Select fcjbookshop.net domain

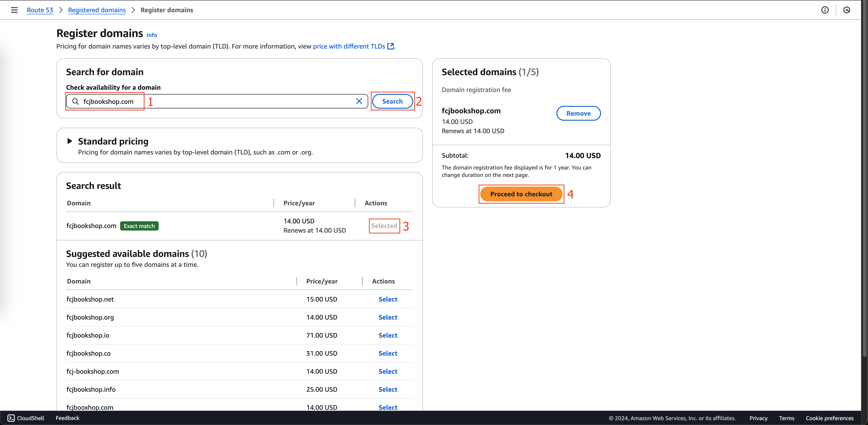(x=388, y=299)
